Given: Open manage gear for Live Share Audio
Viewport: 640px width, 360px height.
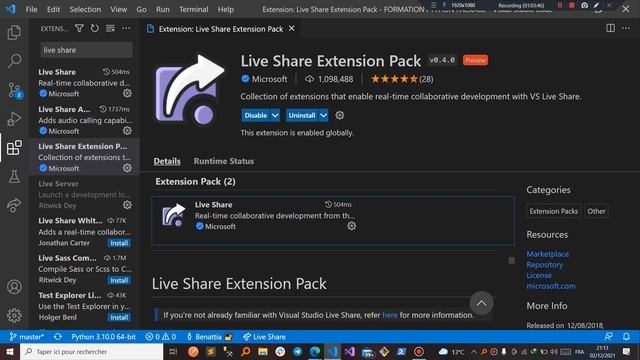Looking at the screenshot, I should tap(127, 131).
